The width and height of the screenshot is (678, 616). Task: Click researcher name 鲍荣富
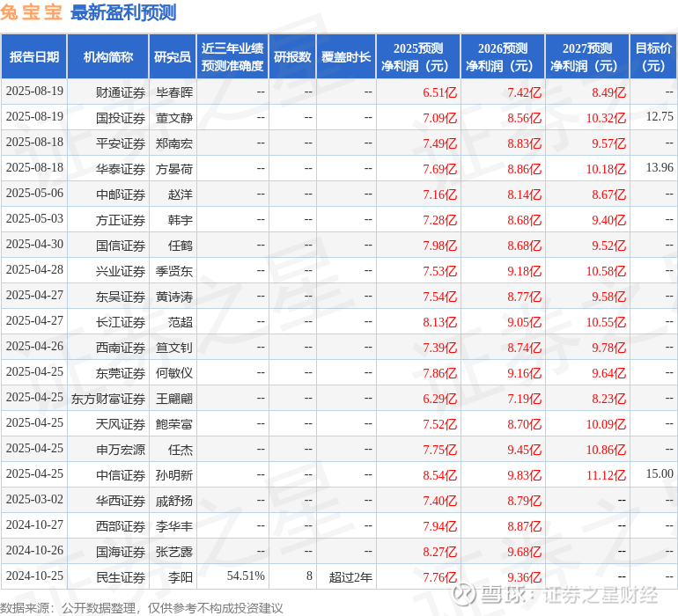pos(174,424)
